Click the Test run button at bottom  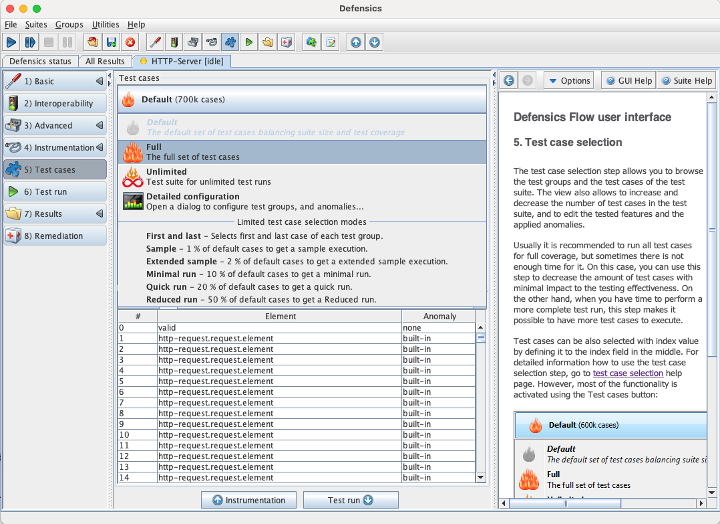[x=350, y=500]
